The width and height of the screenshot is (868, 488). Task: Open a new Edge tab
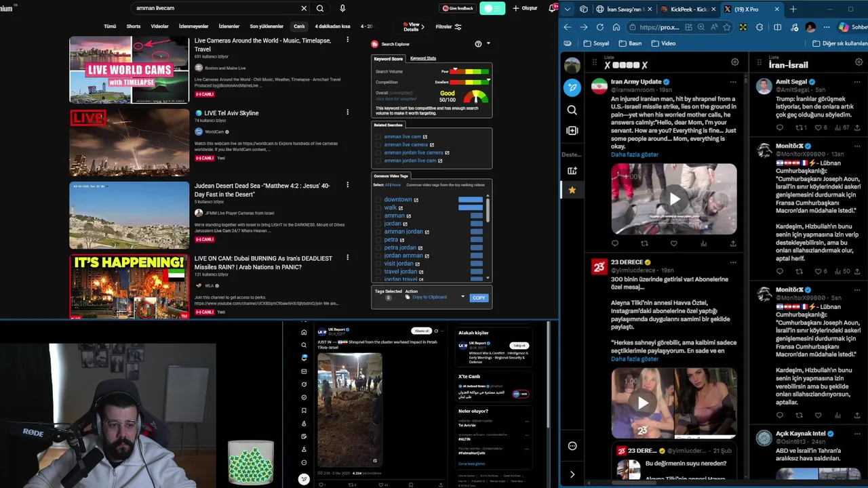pos(793,9)
